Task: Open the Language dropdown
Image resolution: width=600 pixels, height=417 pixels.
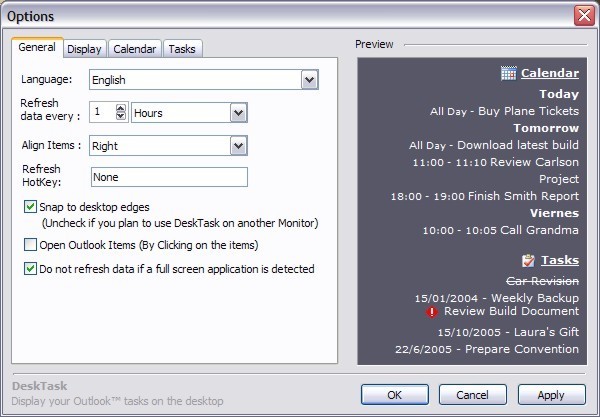Action: (310, 80)
